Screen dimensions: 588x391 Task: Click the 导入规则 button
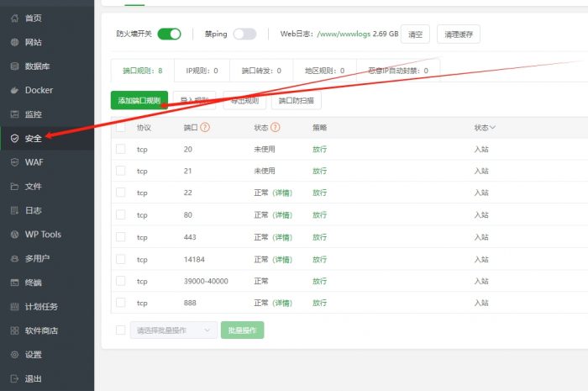click(x=195, y=100)
